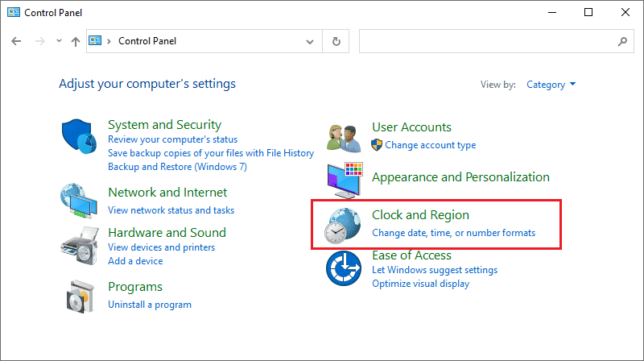Open the Network and Internet globe icon
This screenshot has height=361, width=644.
point(79,201)
